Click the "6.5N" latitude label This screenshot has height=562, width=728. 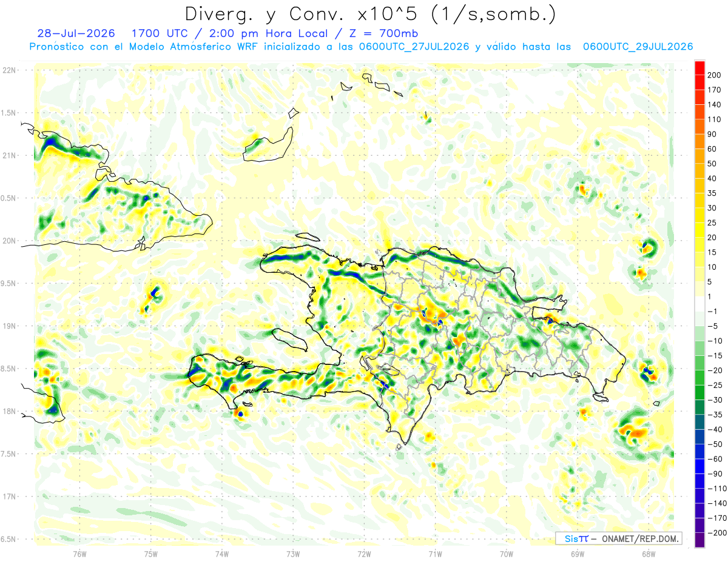point(8,539)
